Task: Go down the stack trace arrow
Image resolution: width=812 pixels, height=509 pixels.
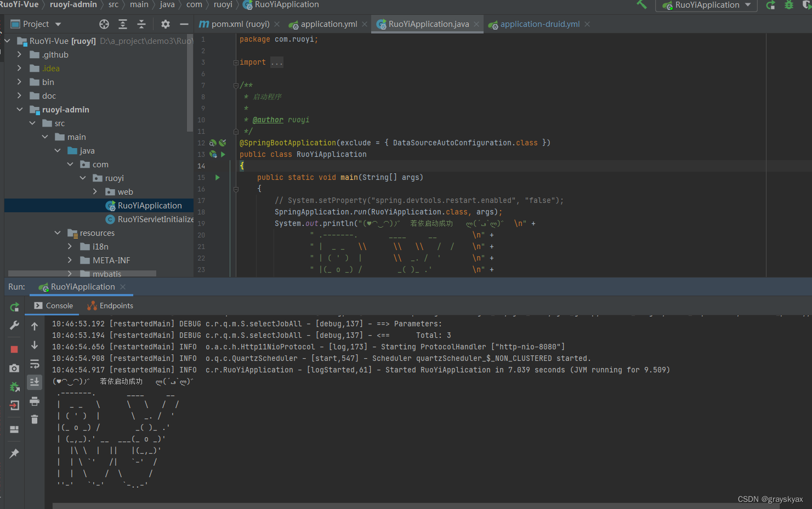Action: pyautogui.click(x=35, y=345)
